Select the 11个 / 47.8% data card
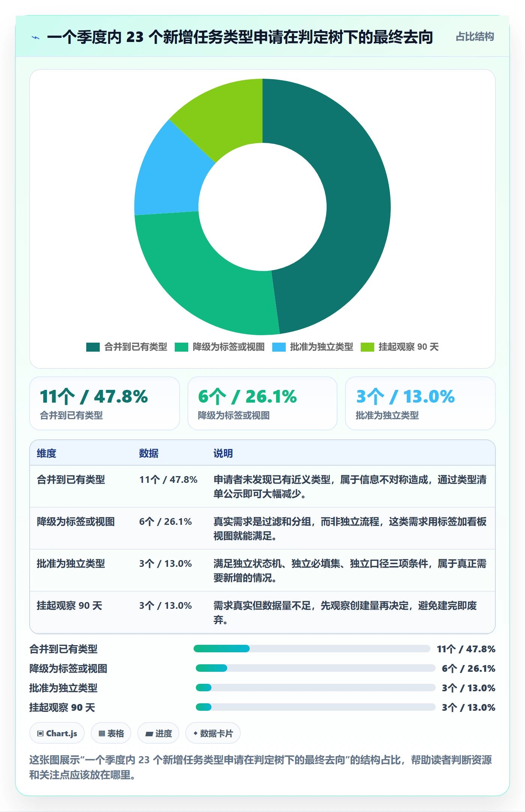The image size is (525, 812). pyautogui.click(x=105, y=403)
